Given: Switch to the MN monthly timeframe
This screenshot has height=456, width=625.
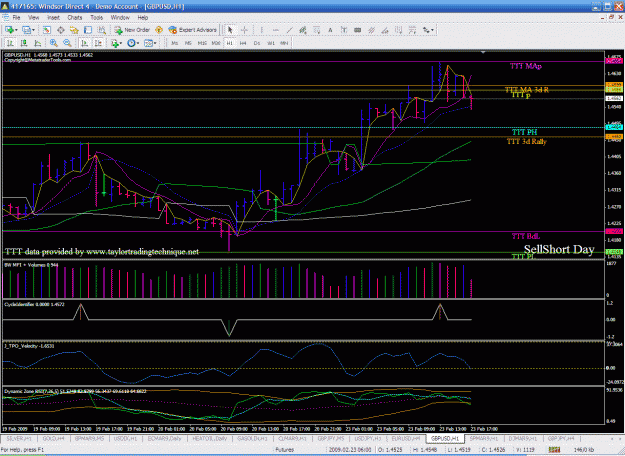Looking at the screenshot, I should coord(284,43).
